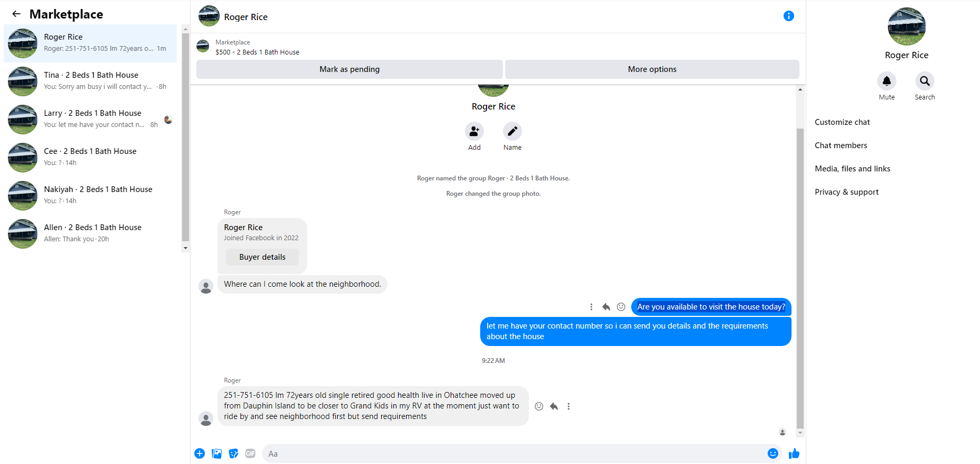Click the Add people icon

click(x=474, y=131)
